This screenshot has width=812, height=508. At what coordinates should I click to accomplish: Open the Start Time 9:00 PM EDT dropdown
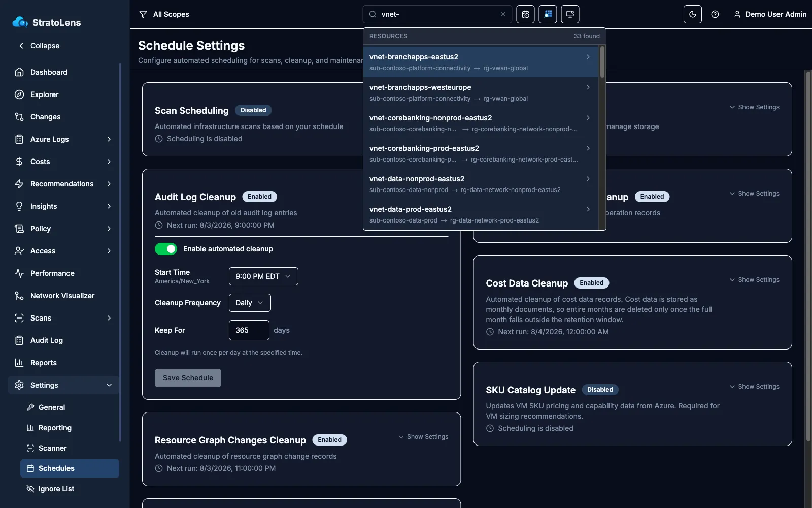pyautogui.click(x=263, y=276)
